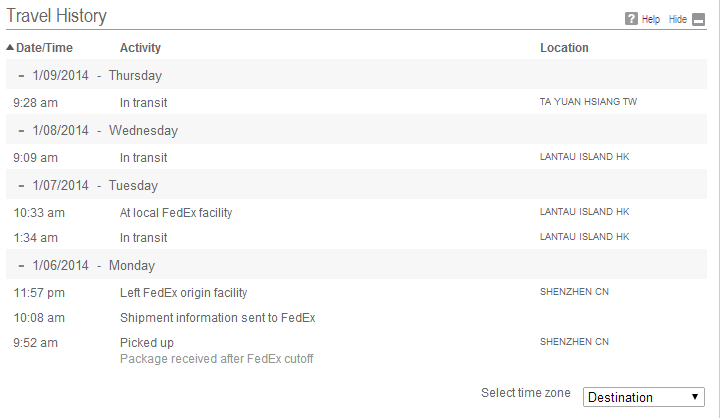Collapse the 1/06/2014 Monday group
724x418 pixels.
pyautogui.click(x=21, y=265)
